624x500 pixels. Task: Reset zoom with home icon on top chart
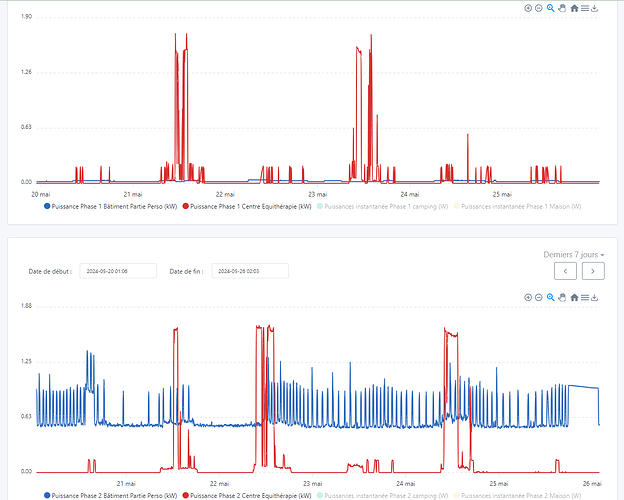[574, 8]
